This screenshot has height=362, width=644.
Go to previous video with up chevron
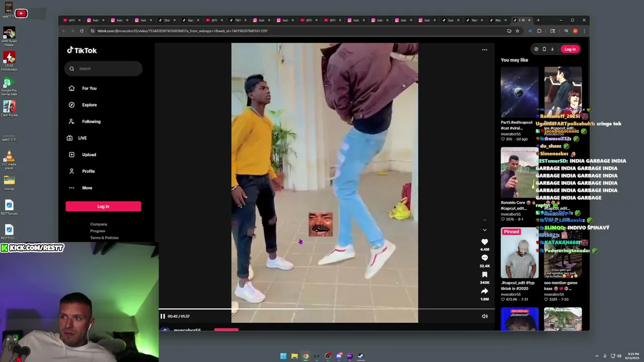point(485,220)
